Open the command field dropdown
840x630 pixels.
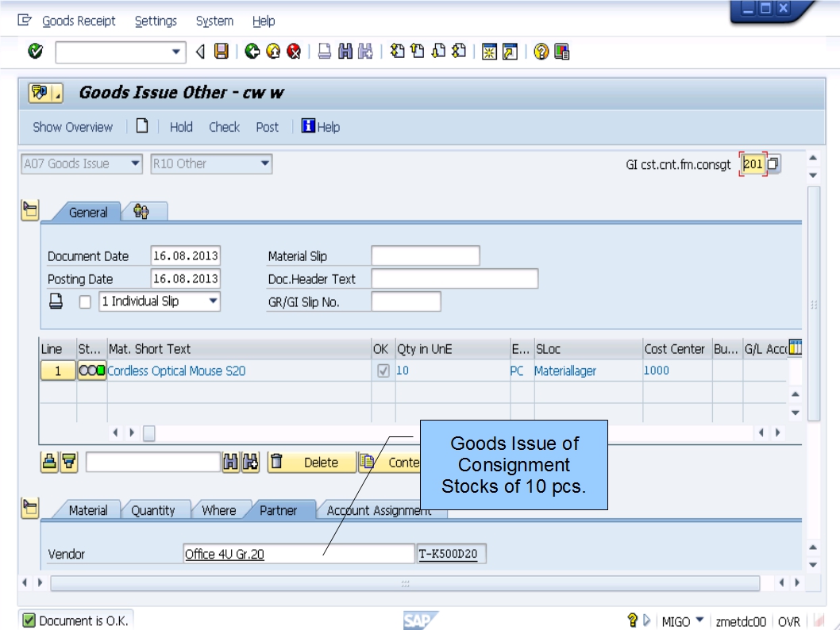175,52
